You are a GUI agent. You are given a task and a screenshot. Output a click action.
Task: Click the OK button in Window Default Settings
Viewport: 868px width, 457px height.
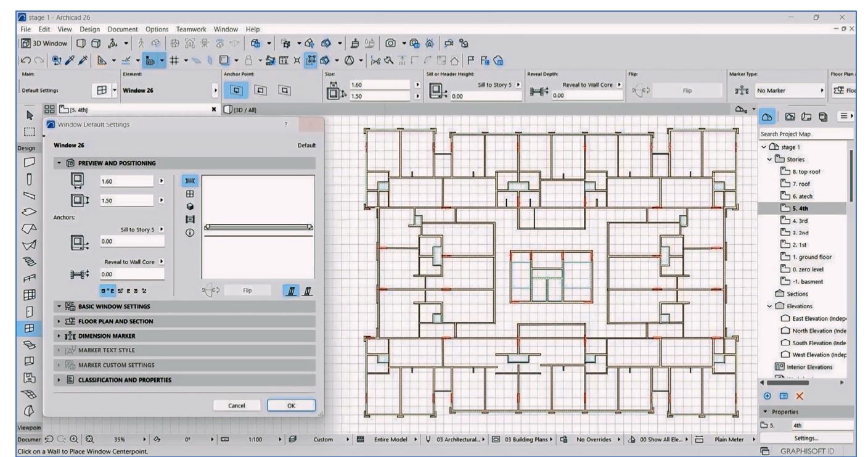click(291, 405)
